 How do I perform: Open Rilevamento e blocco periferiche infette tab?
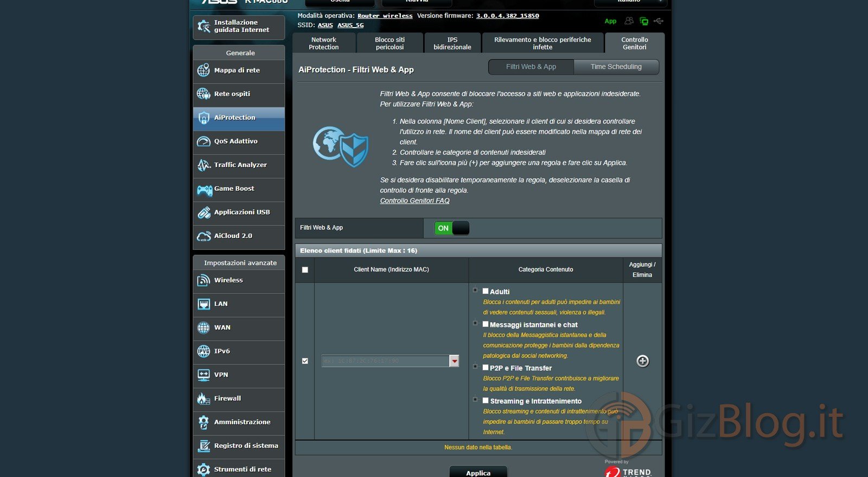542,43
